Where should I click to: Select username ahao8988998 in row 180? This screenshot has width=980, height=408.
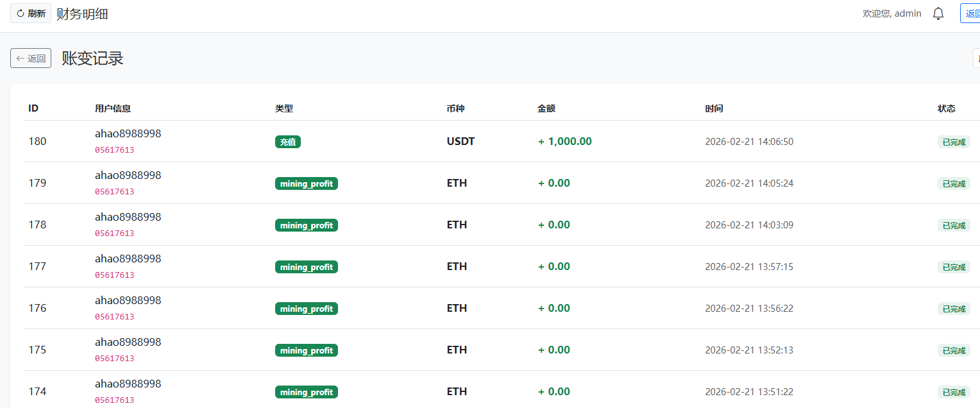coord(128,133)
